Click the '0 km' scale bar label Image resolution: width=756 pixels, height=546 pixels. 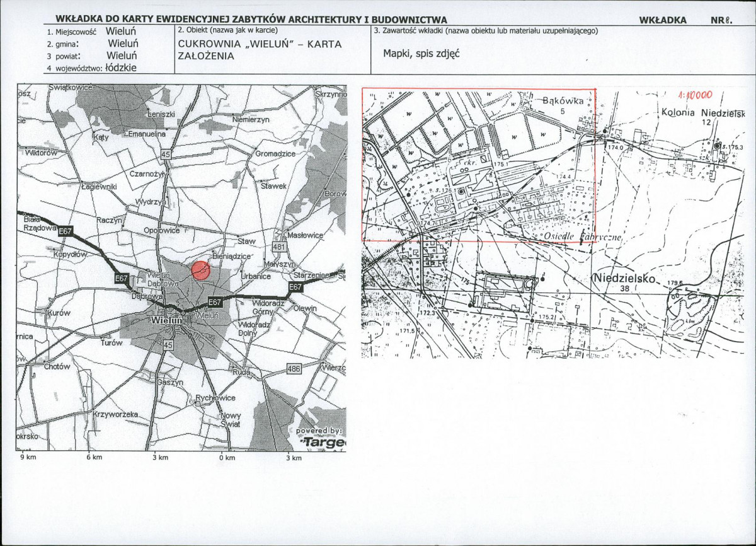pos(227,458)
